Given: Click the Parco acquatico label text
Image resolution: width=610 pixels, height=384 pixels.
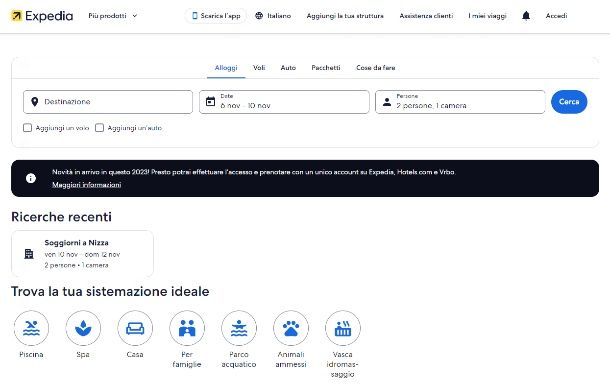Looking at the screenshot, I should click(239, 359).
